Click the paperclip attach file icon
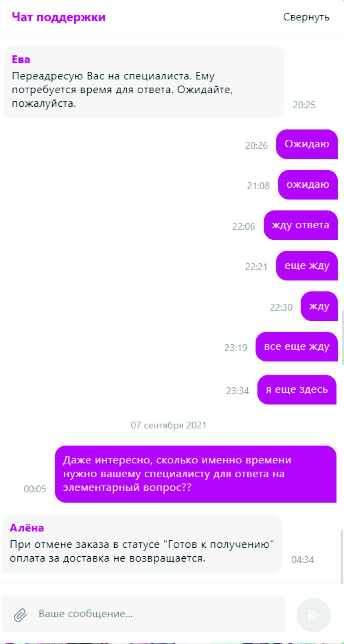Screen dimensions: 344x644 [20, 615]
